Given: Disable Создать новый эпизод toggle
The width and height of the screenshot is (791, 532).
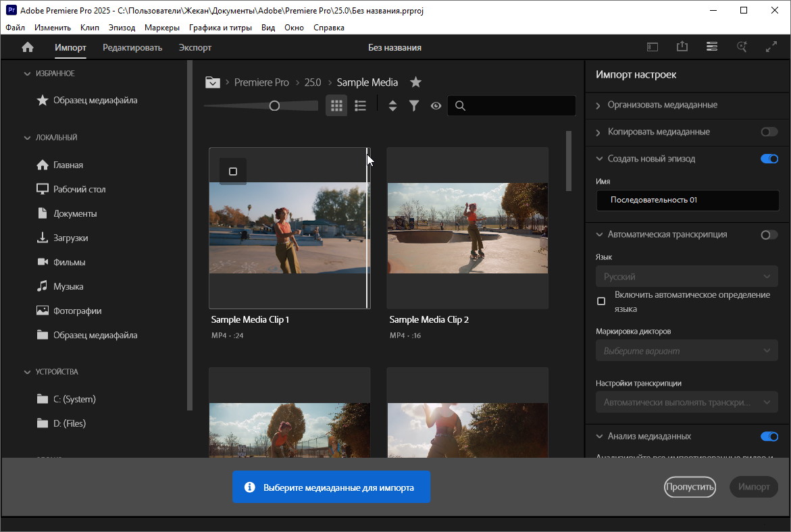Looking at the screenshot, I should click(x=769, y=159).
